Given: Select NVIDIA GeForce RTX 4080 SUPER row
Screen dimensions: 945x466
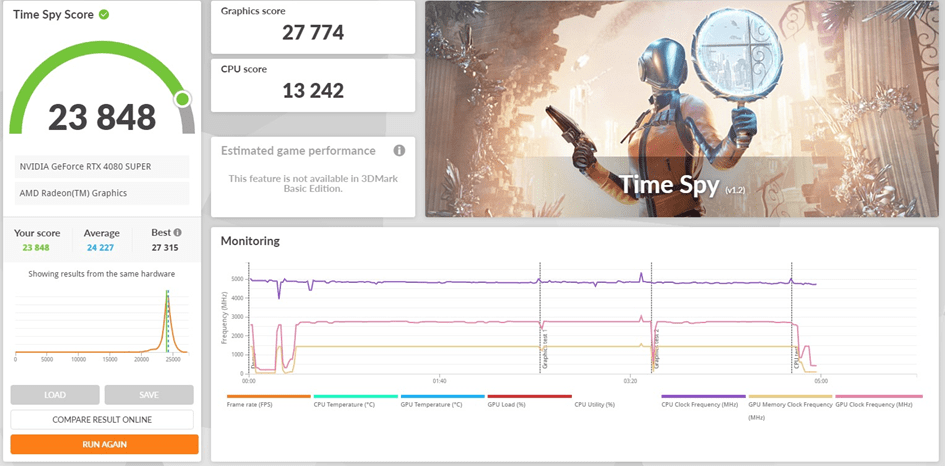Looking at the screenshot, I should (102, 166).
